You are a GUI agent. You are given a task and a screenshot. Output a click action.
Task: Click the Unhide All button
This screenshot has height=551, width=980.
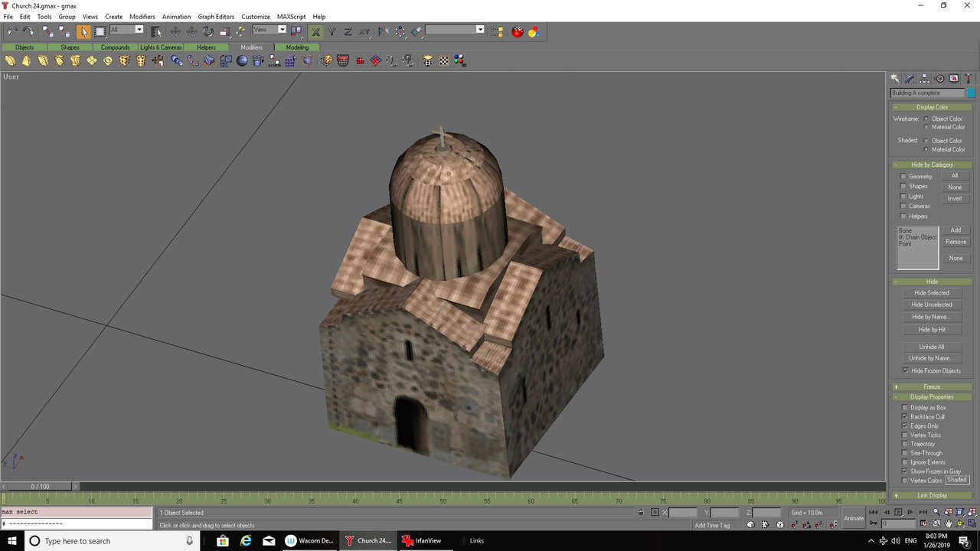coord(932,347)
